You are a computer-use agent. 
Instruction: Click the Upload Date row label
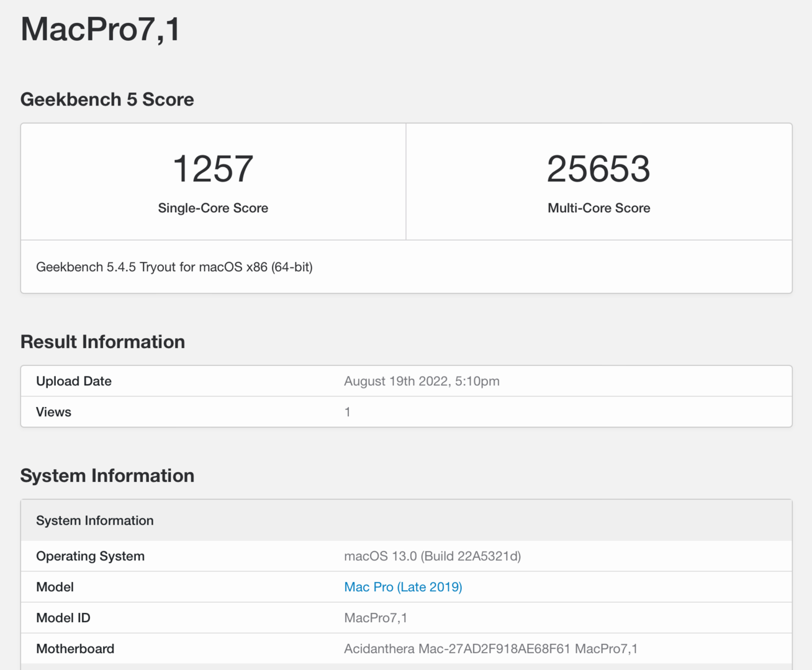[x=74, y=381]
